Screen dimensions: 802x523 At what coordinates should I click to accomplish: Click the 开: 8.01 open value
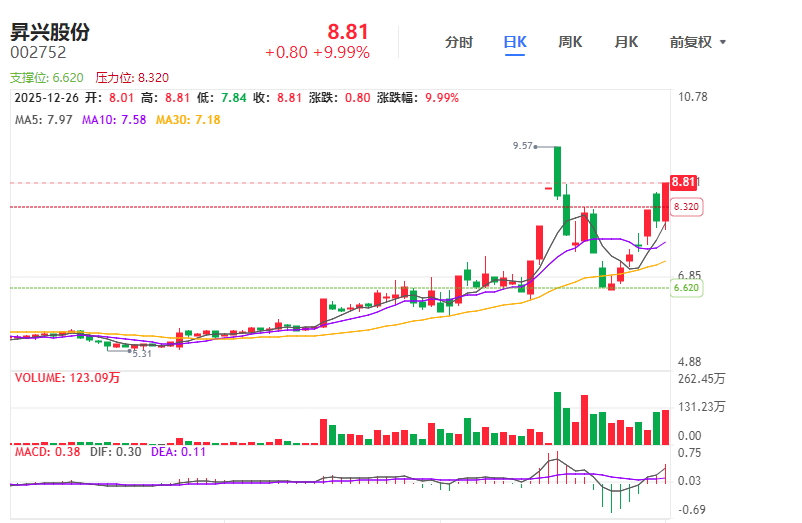point(109,98)
